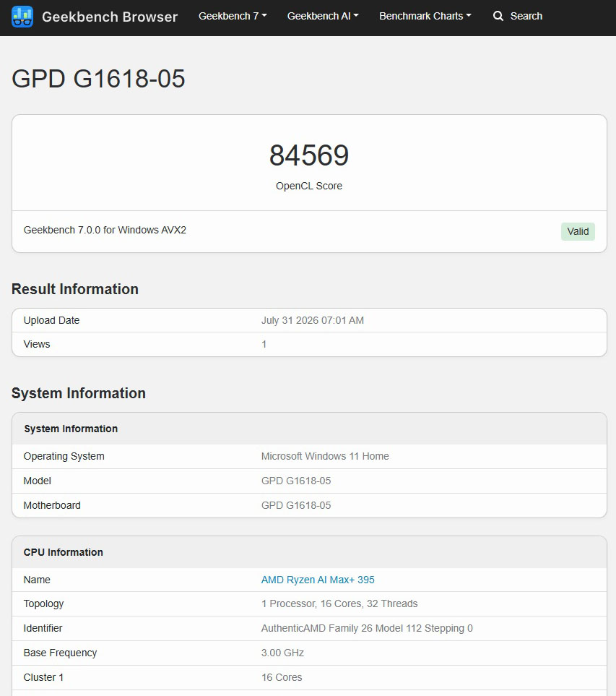The image size is (616, 696).
Task: Click the Motherboard row label
Action: (x=52, y=506)
